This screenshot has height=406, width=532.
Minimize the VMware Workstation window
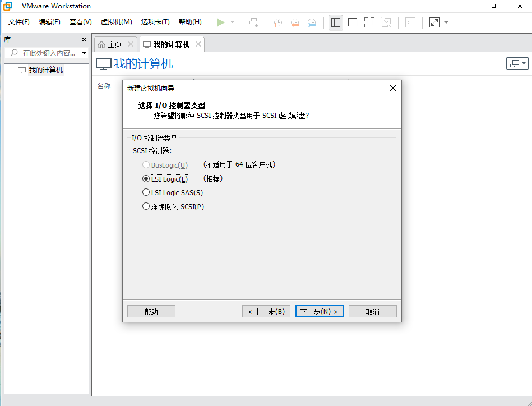pyautogui.click(x=468, y=6)
